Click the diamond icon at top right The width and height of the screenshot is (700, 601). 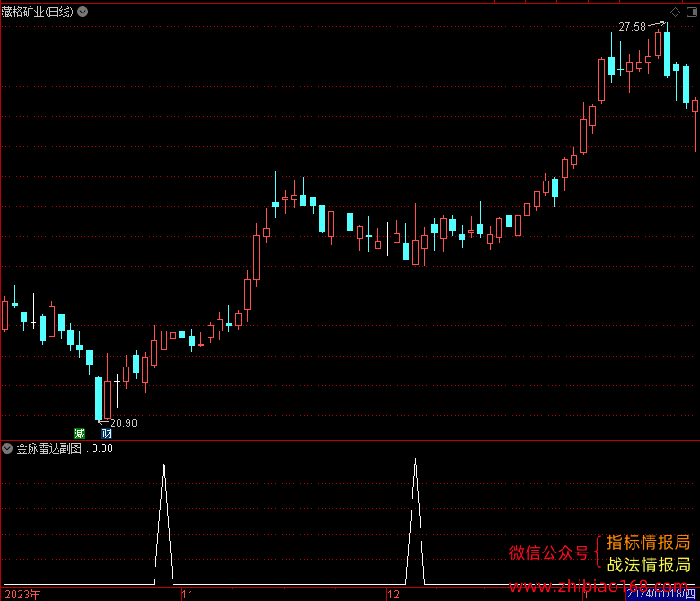[x=676, y=12]
